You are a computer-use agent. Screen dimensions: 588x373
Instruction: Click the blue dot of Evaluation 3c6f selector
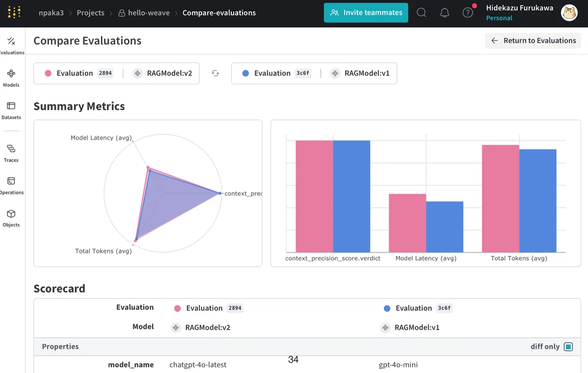(x=245, y=73)
